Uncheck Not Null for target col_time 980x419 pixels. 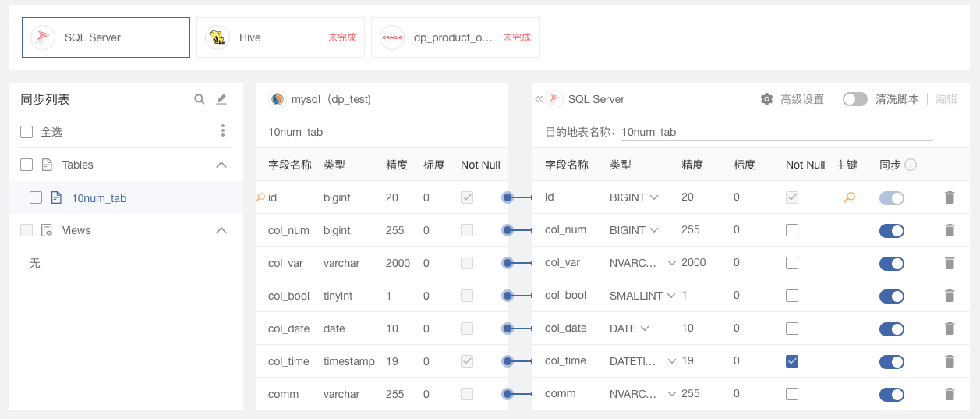point(792,361)
